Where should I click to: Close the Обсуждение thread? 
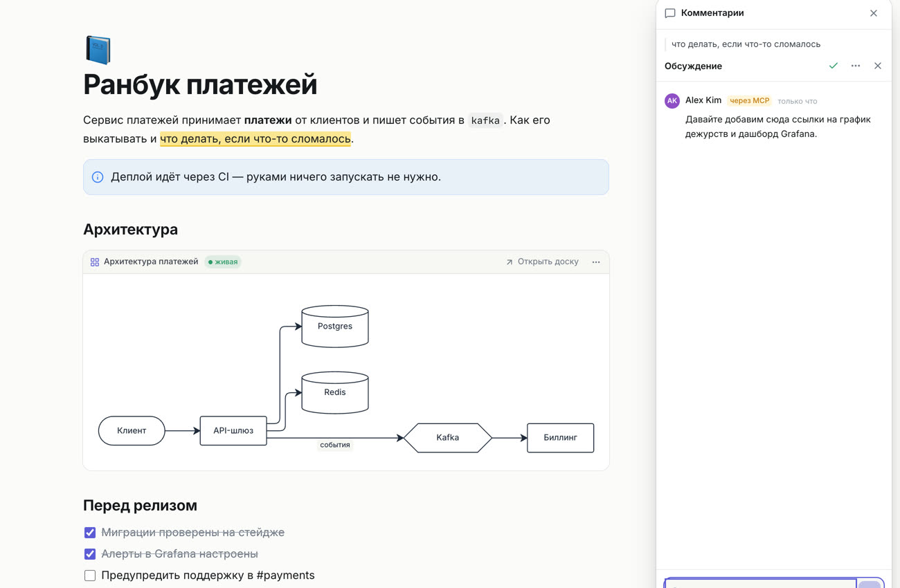(x=878, y=66)
